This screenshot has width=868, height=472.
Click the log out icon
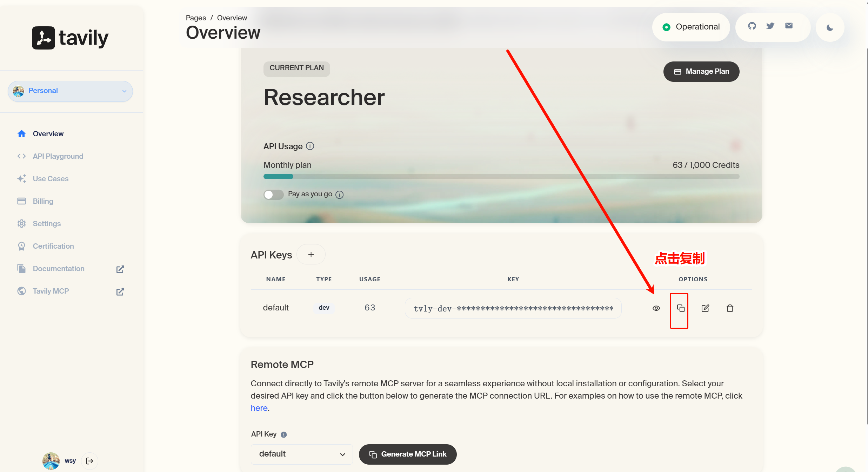click(90, 461)
